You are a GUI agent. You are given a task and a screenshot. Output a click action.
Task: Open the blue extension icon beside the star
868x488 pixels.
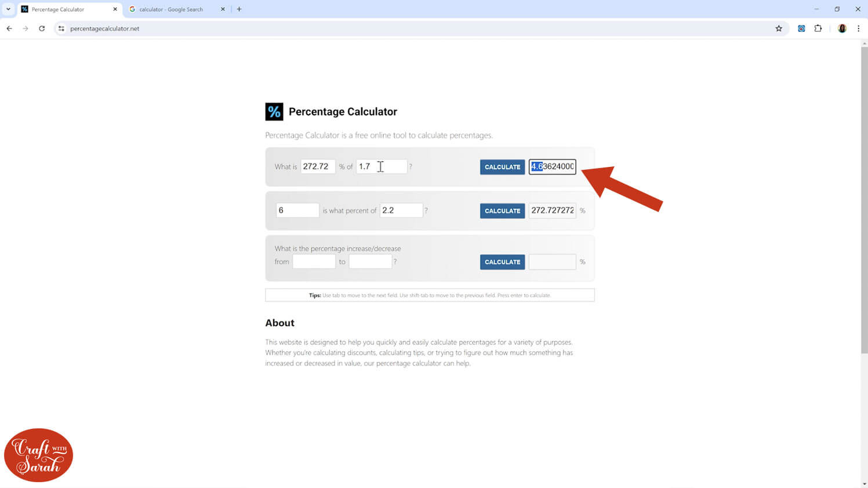click(801, 28)
